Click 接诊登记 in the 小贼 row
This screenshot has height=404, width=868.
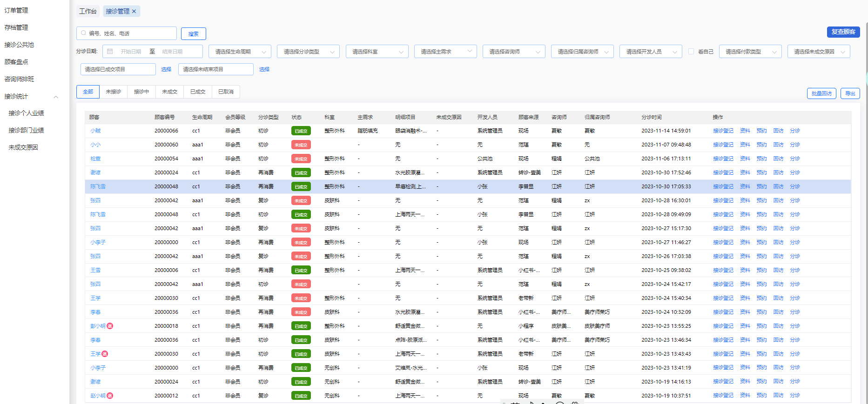[x=723, y=131]
